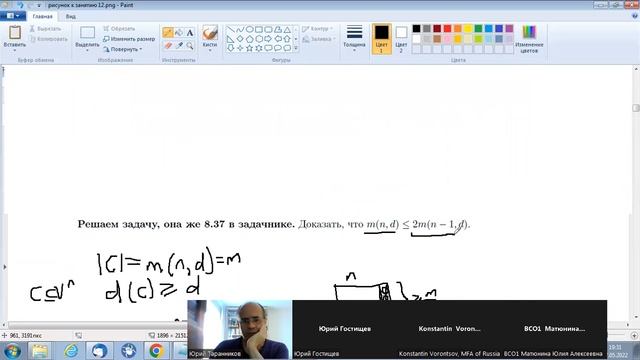Open Internet Explorer from taskbar
The height and width of the screenshot is (360, 640).
tap(71, 351)
